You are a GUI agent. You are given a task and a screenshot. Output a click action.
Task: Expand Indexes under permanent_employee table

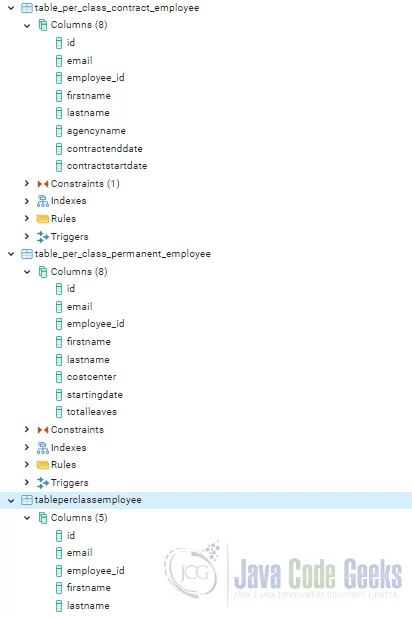coord(27,447)
